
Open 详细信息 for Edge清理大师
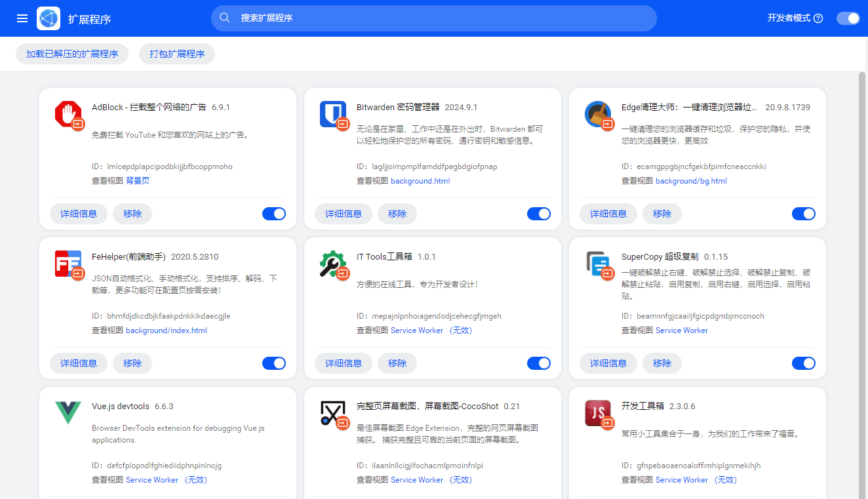click(608, 214)
